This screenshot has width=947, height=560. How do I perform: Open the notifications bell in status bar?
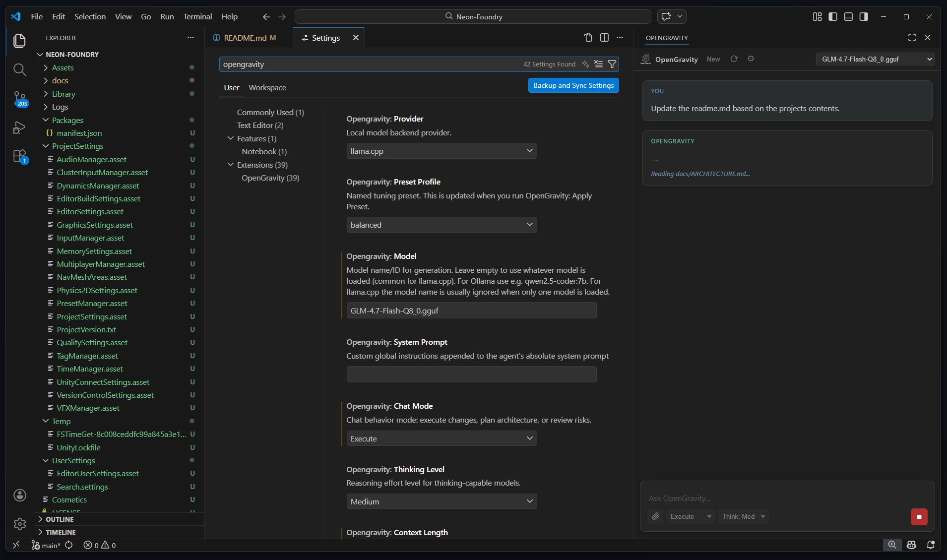click(x=930, y=545)
